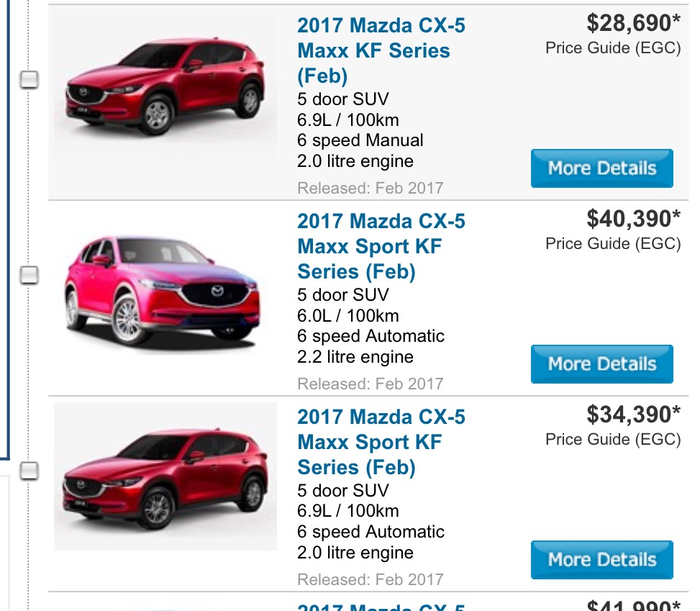Click the 6.0L / 100km fuel consumption text

(x=347, y=316)
